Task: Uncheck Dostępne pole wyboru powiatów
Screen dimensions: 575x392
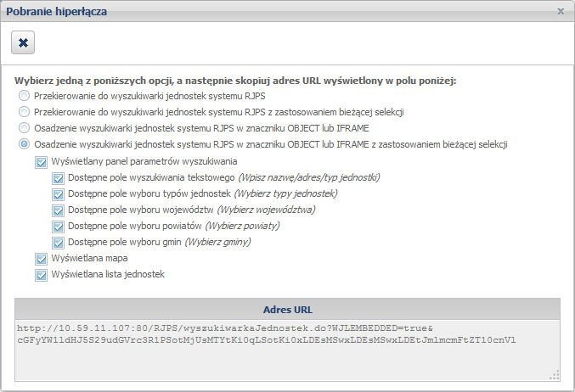Action: [x=58, y=227]
